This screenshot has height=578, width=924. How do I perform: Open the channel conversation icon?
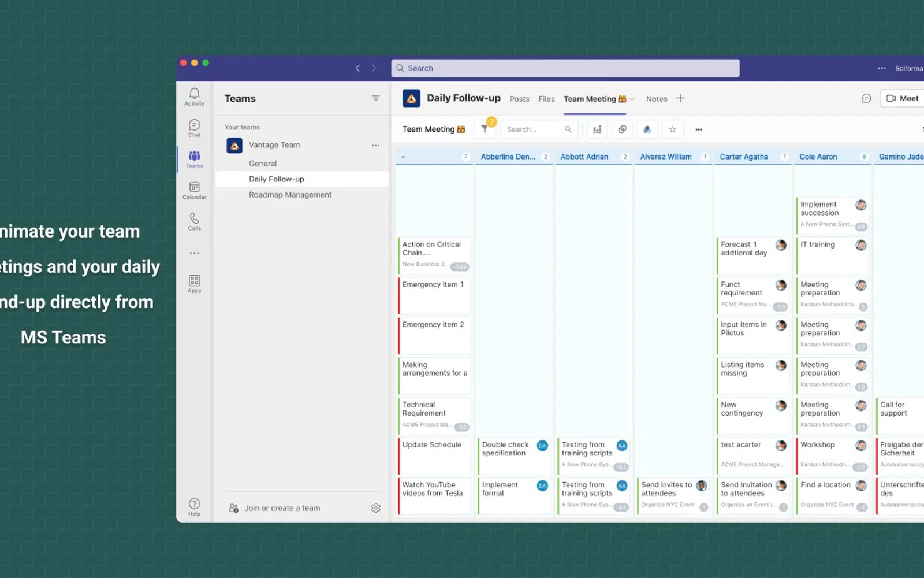pos(866,99)
